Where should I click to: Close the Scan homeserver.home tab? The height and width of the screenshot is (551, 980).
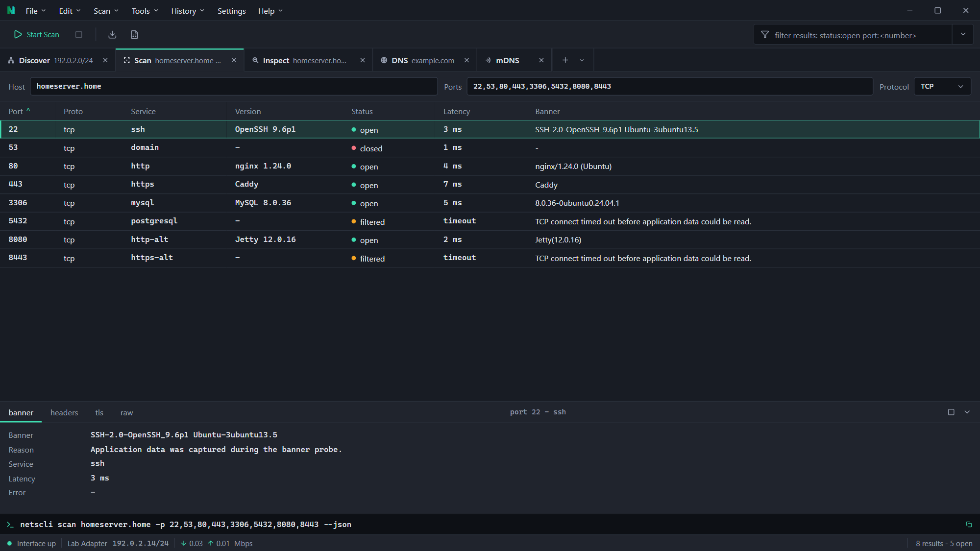(234, 60)
